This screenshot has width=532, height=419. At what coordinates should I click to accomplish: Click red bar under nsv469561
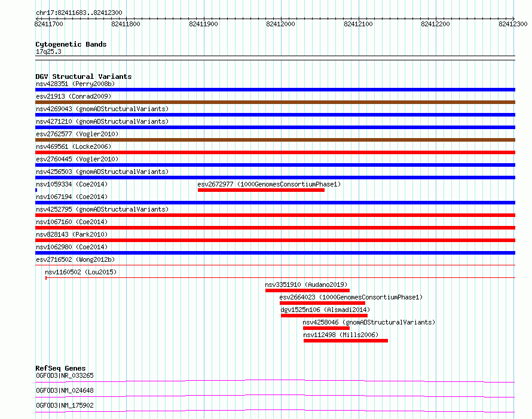point(275,152)
